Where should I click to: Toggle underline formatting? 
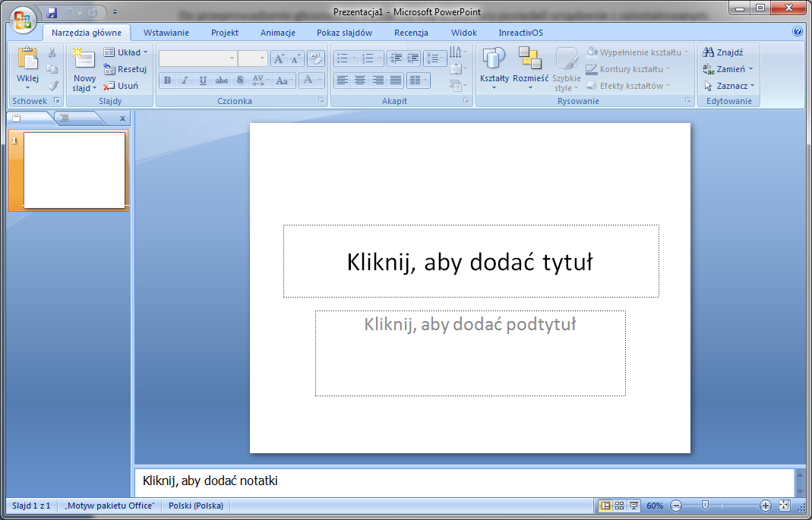point(203,80)
